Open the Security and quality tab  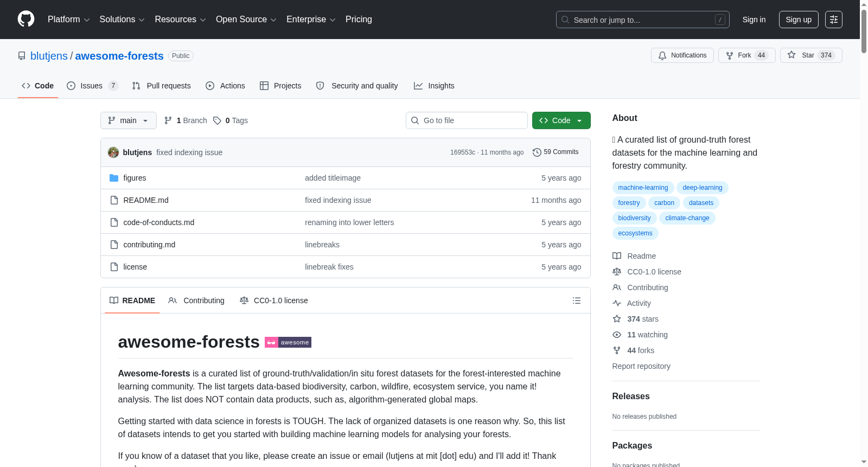pos(357,86)
